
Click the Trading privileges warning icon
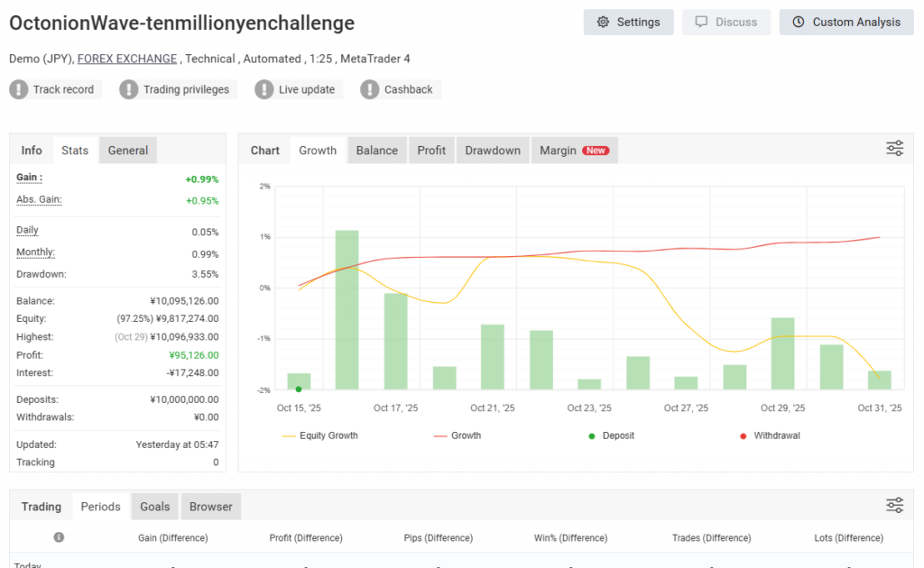click(130, 89)
